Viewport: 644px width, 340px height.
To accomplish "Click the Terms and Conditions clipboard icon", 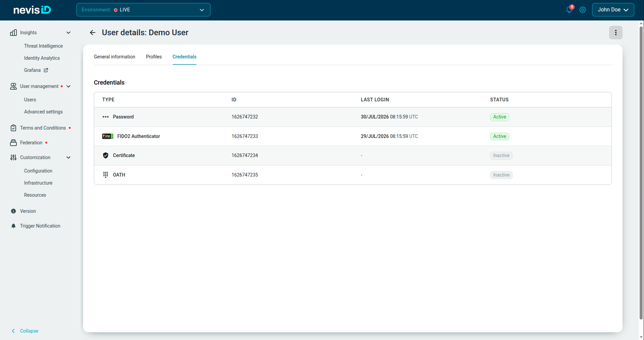I will point(13,128).
